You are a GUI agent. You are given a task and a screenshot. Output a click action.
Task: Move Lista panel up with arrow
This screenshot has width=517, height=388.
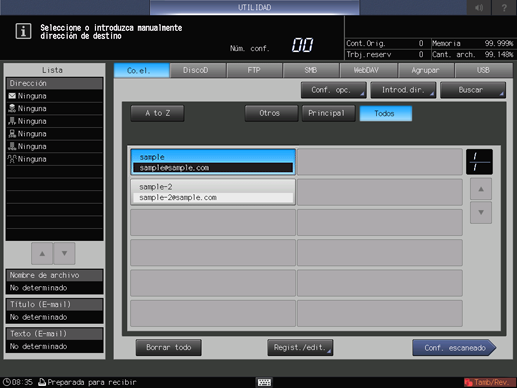point(42,253)
